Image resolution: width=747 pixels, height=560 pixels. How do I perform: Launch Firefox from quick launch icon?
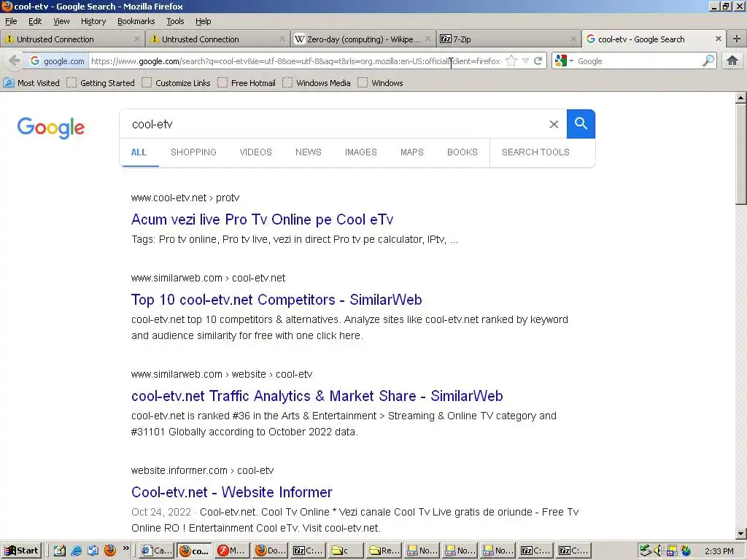pos(110,550)
